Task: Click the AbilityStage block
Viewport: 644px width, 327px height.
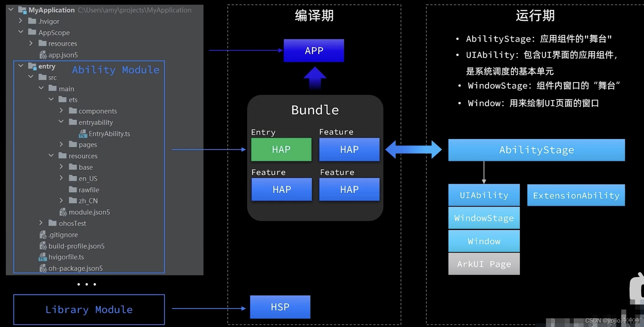Action: (x=537, y=150)
